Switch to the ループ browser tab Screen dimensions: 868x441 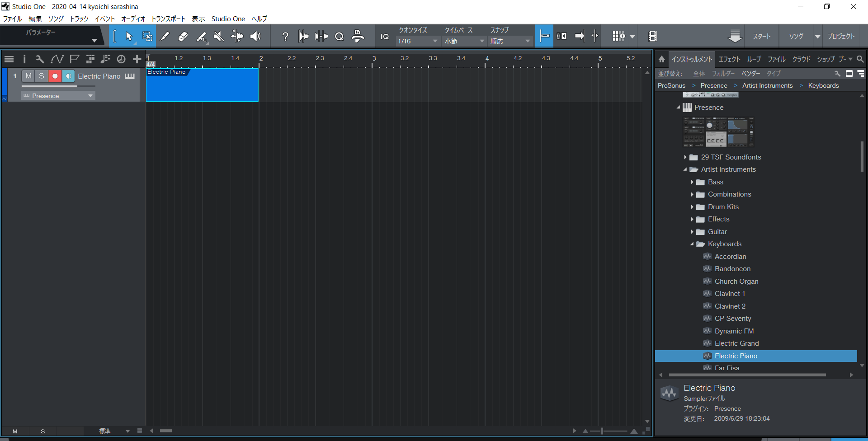(x=754, y=59)
